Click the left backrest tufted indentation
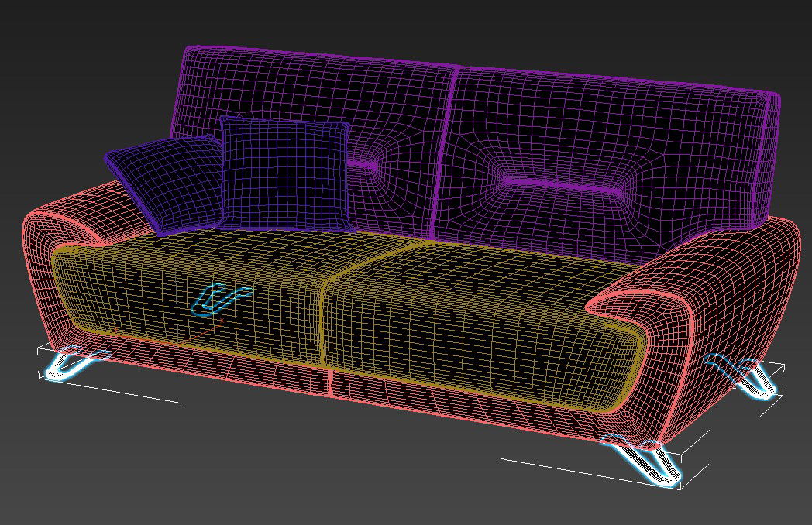812x525 pixels. click(364, 164)
